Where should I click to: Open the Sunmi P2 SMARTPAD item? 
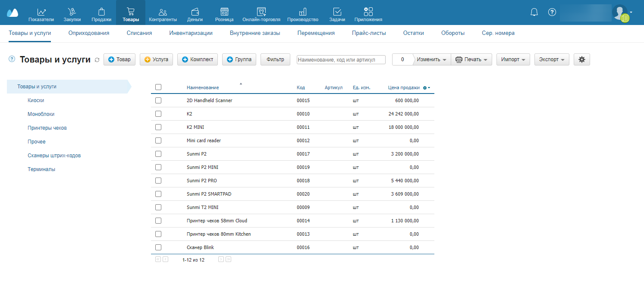(x=209, y=194)
